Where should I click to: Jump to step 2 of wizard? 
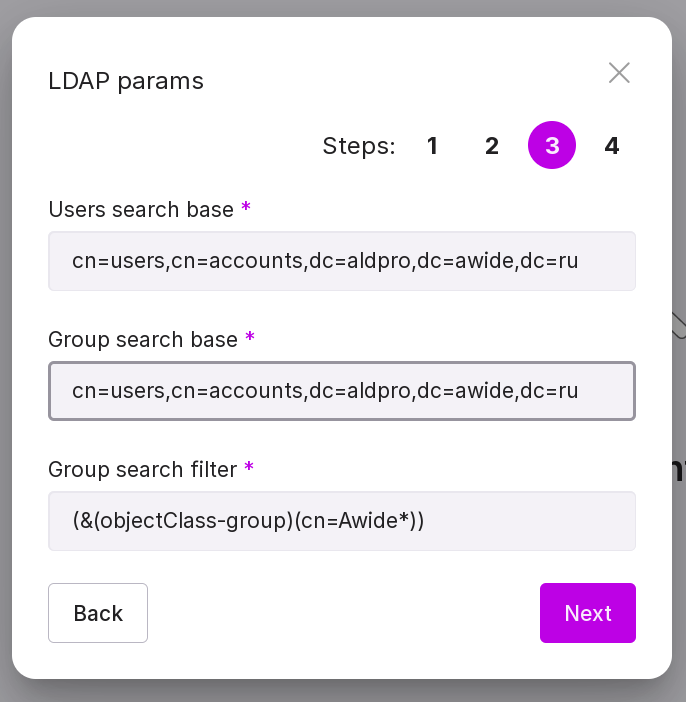tap(492, 146)
